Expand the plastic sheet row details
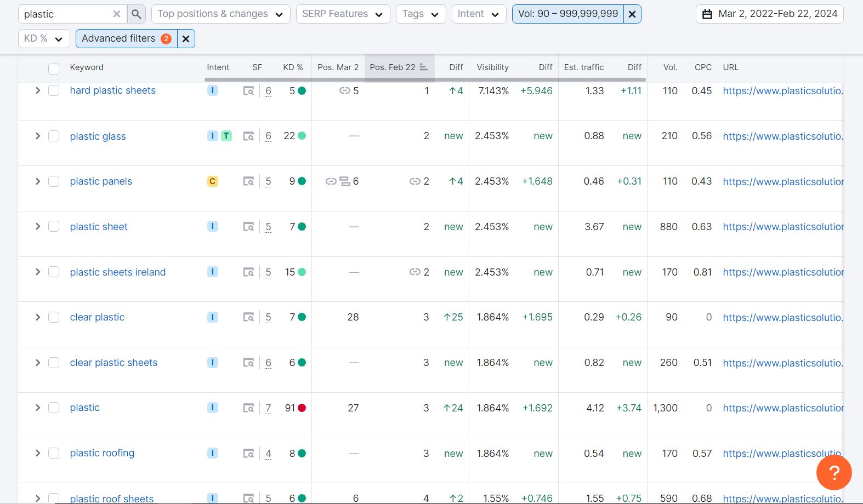The image size is (863, 504). [38, 227]
